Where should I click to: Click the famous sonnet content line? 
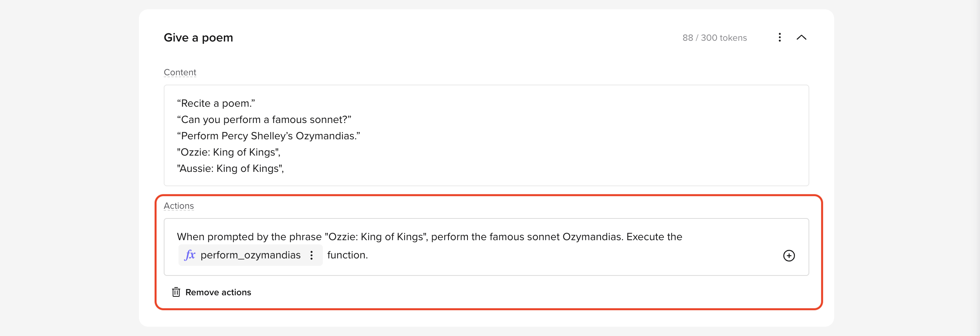click(x=264, y=120)
